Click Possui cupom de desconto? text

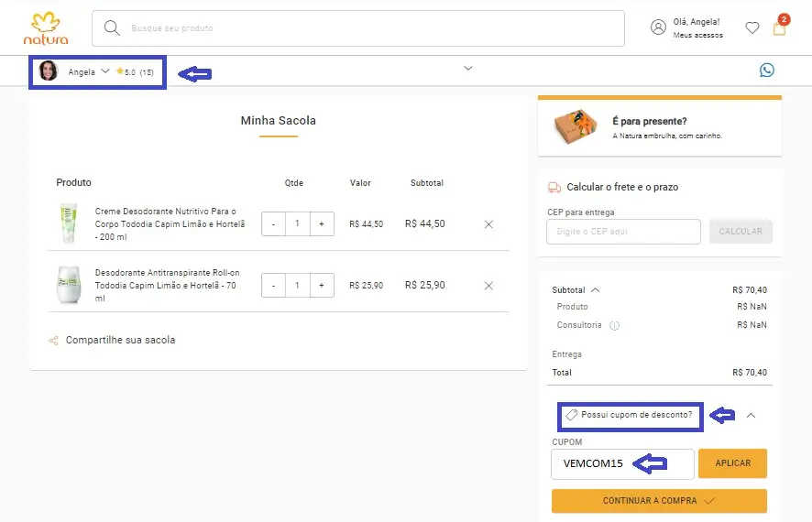[636, 415]
